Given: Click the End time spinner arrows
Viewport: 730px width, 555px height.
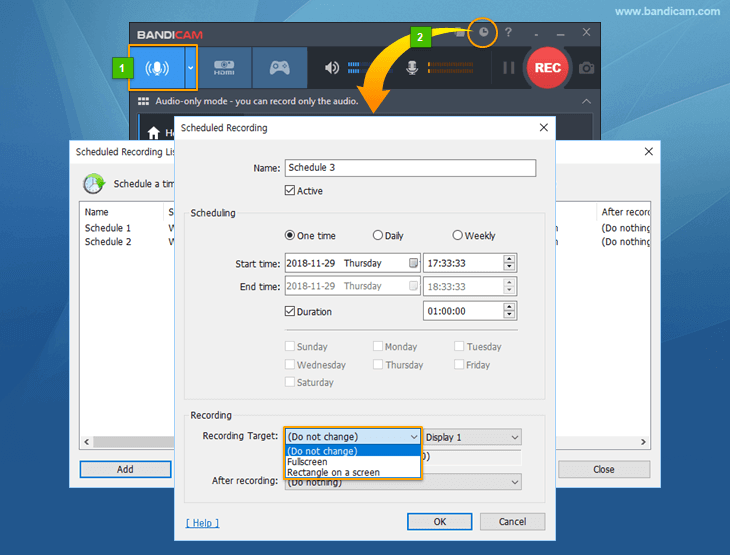Looking at the screenshot, I should coord(509,286).
